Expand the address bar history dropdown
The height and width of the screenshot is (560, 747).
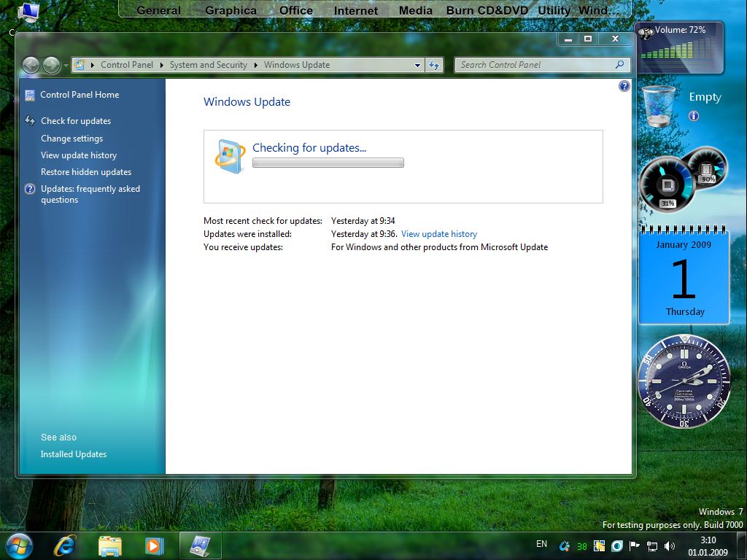coord(417,65)
